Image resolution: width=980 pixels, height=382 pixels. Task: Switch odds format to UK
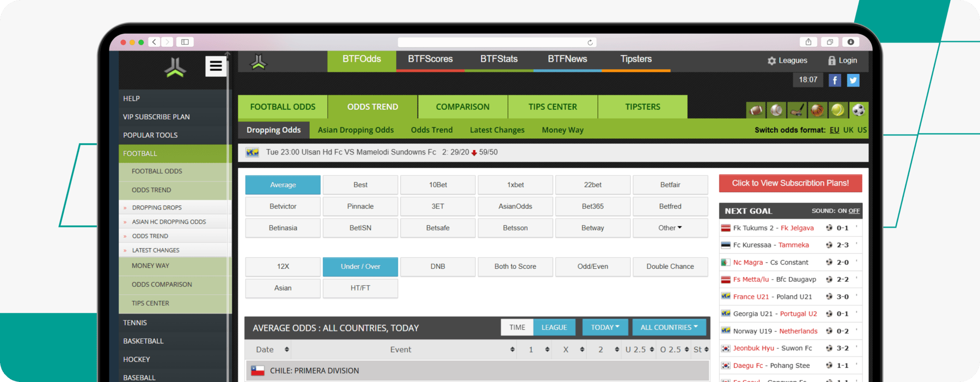848,130
